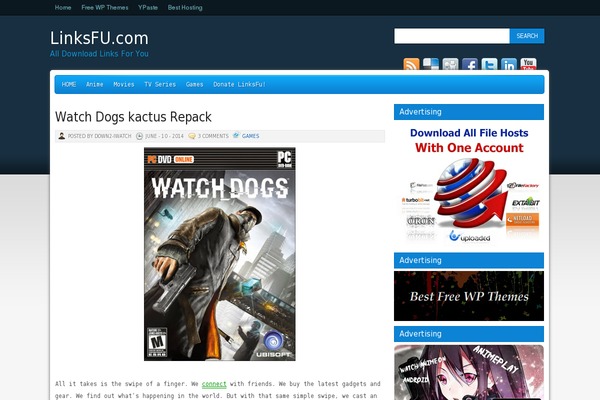Open the RSS feed icon
This screenshot has height=400, width=600.
(411, 64)
